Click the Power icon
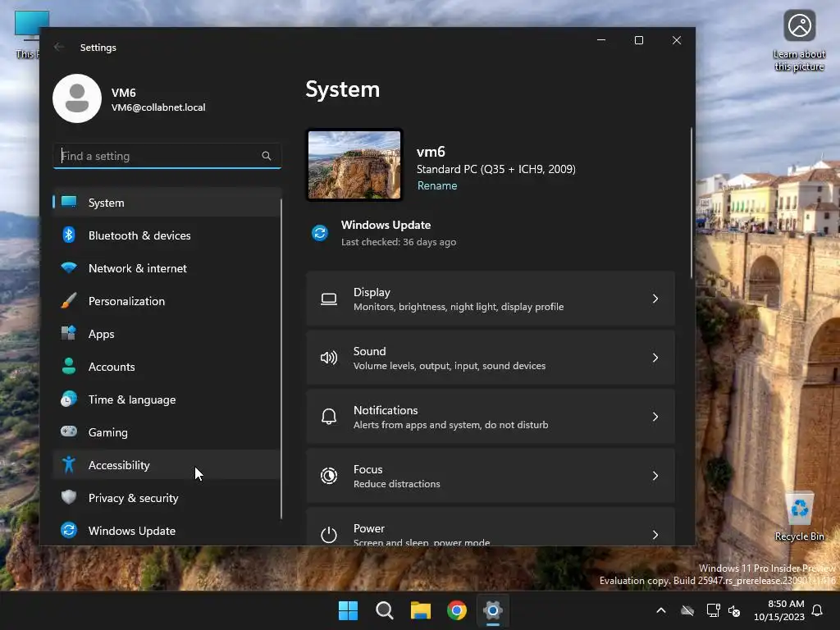 point(329,535)
